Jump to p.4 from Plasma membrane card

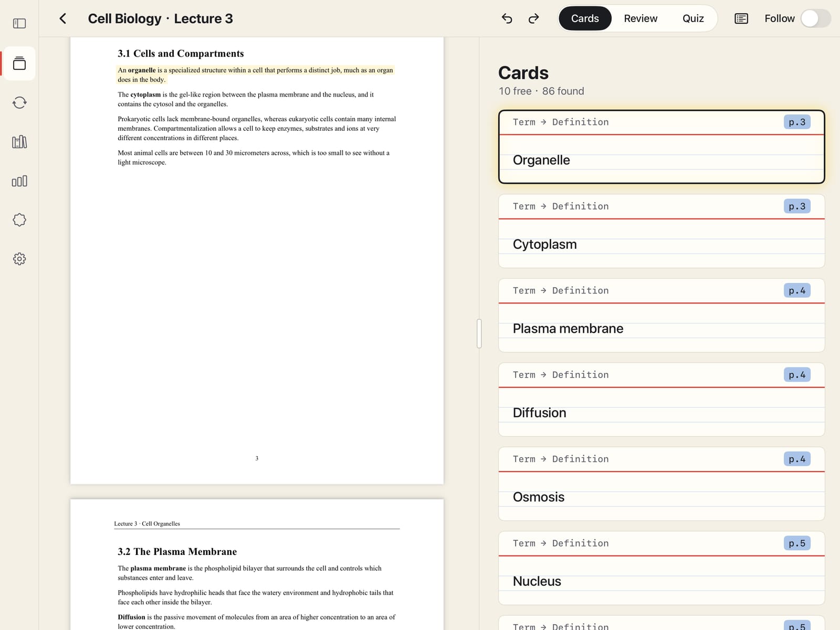(797, 290)
